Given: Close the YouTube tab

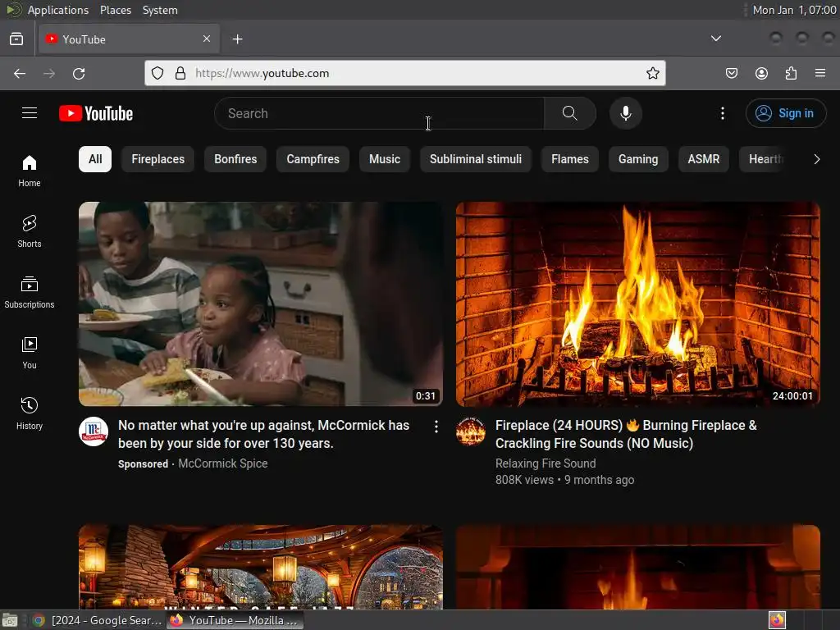Looking at the screenshot, I should (207, 39).
